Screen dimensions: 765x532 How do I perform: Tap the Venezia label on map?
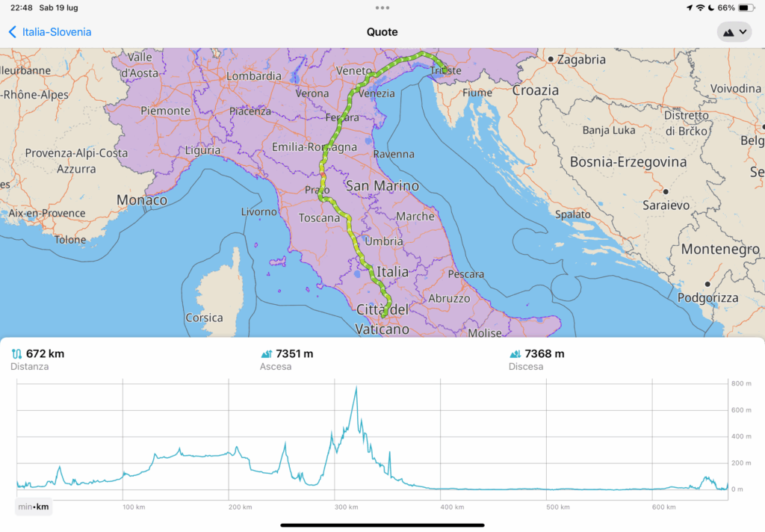tap(377, 93)
